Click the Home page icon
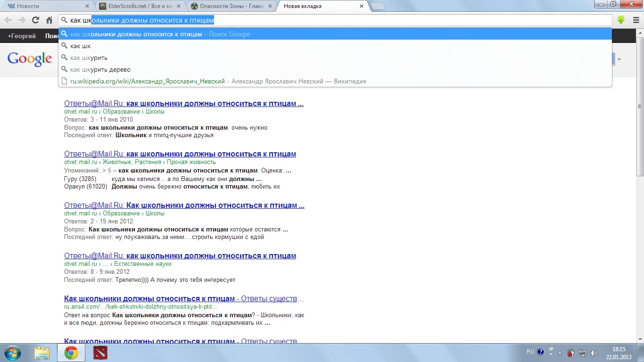Viewport: 644px width, 362px height. pyautogui.click(x=49, y=20)
